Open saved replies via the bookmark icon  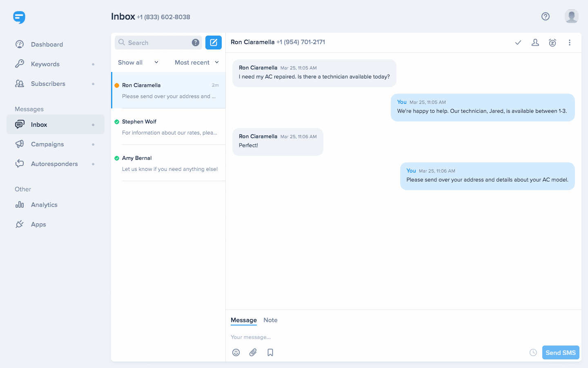[x=270, y=352]
